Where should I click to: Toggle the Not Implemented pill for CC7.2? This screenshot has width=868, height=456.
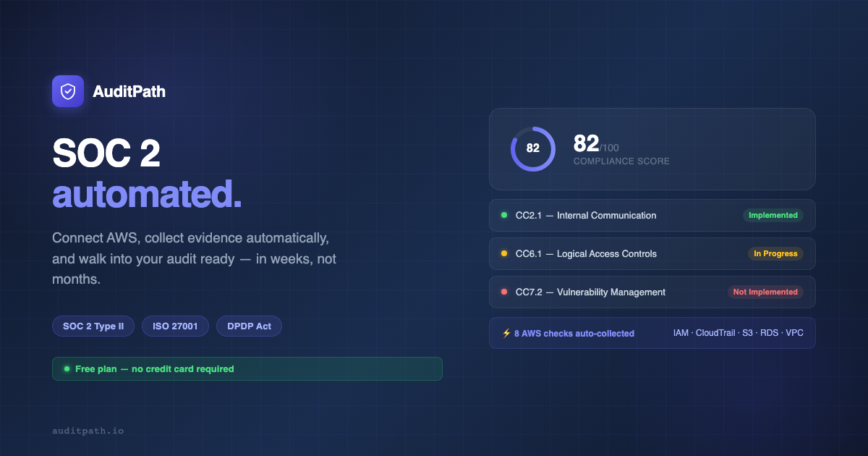pos(766,292)
